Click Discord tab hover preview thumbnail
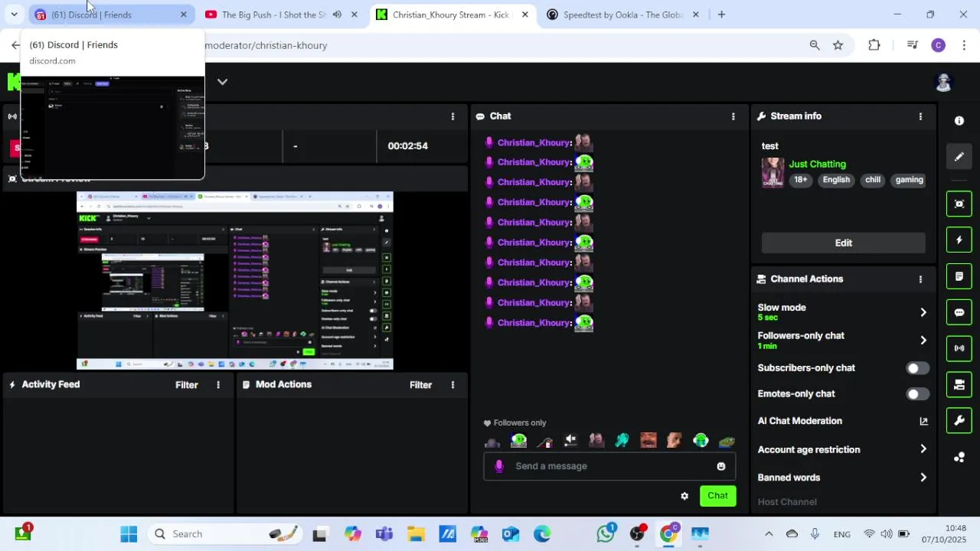This screenshot has width=980, height=551. 113,127
